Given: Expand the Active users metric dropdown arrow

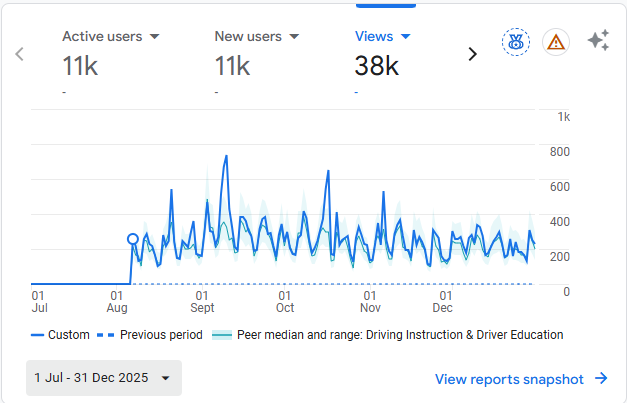Looking at the screenshot, I should click(x=155, y=36).
